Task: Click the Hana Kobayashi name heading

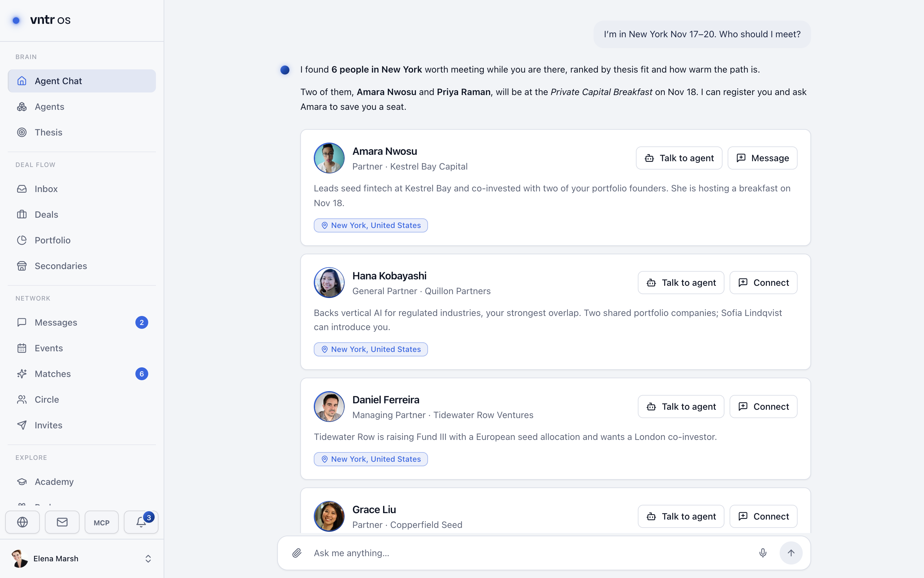Action: click(389, 276)
